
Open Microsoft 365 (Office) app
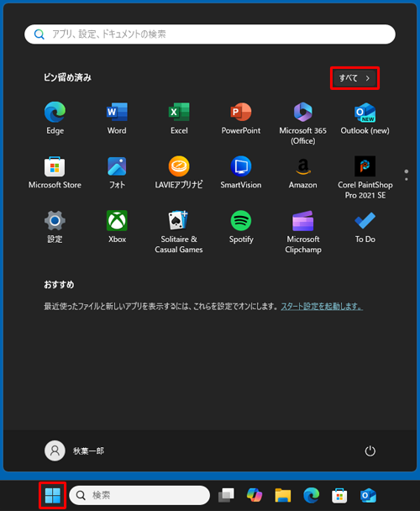click(303, 124)
